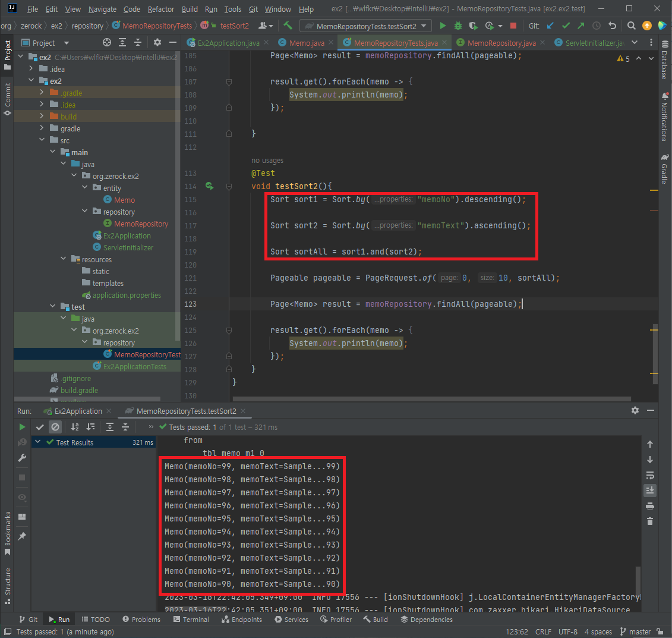Image resolution: width=672 pixels, height=638 pixels.
Task: Collapse the main folder node
Action: 53,152
